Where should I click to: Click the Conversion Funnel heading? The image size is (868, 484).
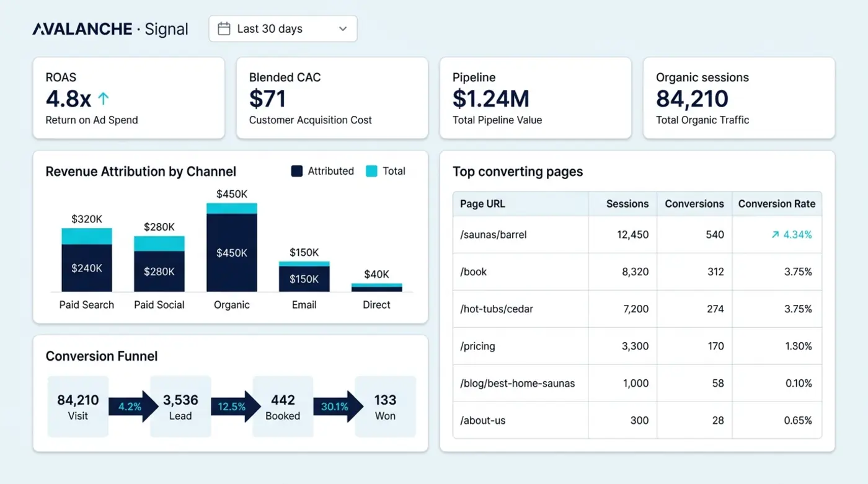(x=102, y=356)
